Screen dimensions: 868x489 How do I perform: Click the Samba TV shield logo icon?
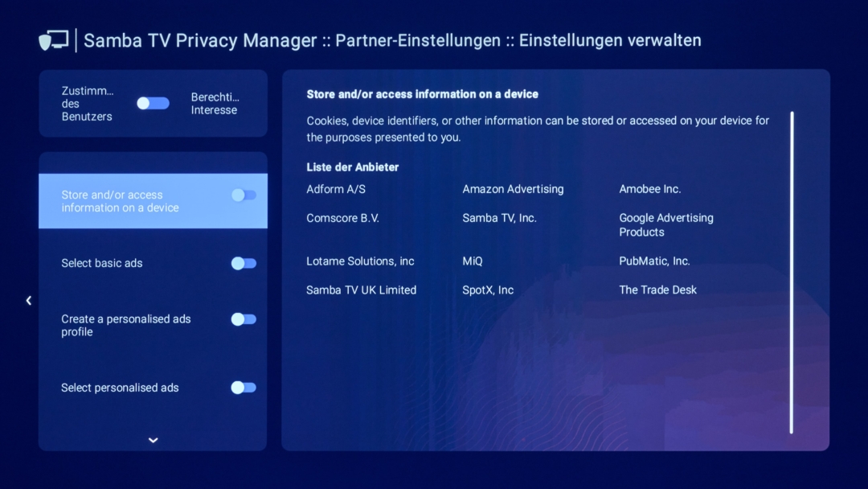[x=54, y=40]
